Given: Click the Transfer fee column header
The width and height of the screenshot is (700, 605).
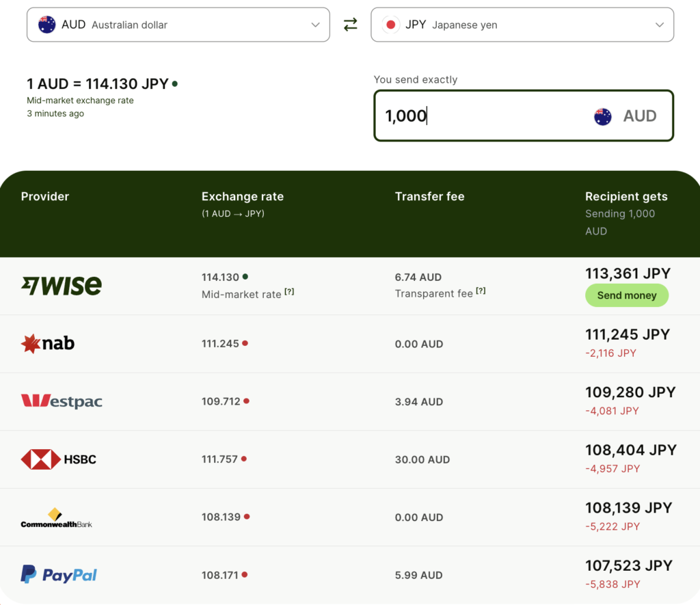Looking at the screenshot, I should pos(429,196).
